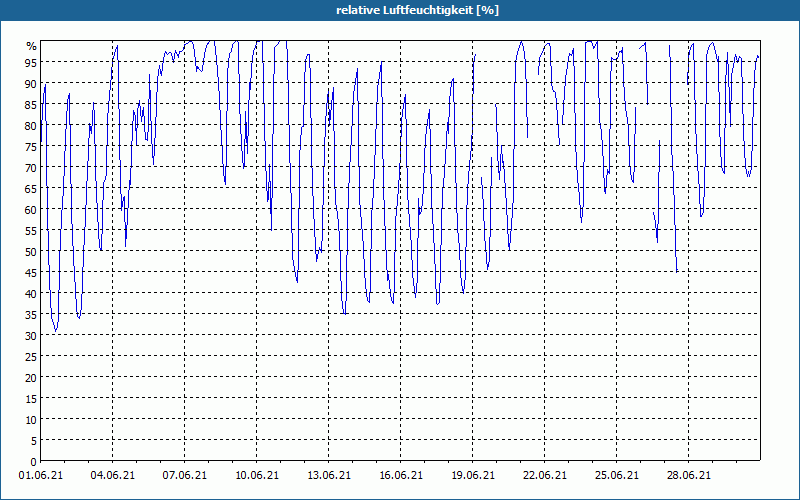Click the y-axis value 70
This screenshot has height=500, width=800.
click(x=31, y=167)
